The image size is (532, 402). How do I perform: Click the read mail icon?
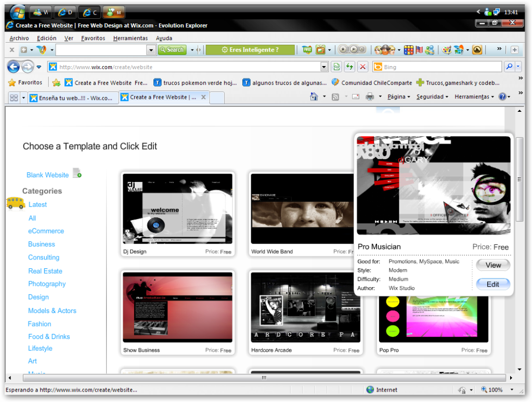(356, 97)
